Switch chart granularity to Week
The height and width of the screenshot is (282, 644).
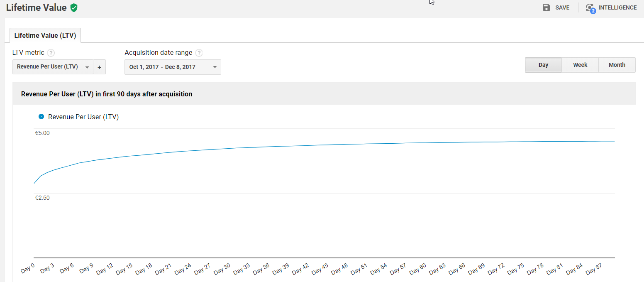coord(580,65)
